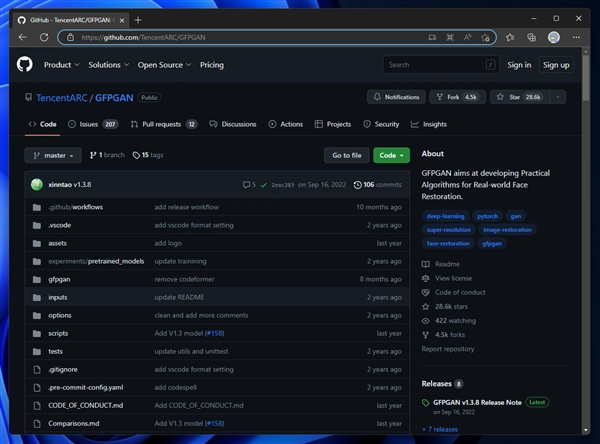Click the padlock site info icon
Image resolution: width=600 pixels, height=444 pixels.
(x=70, y=37)
